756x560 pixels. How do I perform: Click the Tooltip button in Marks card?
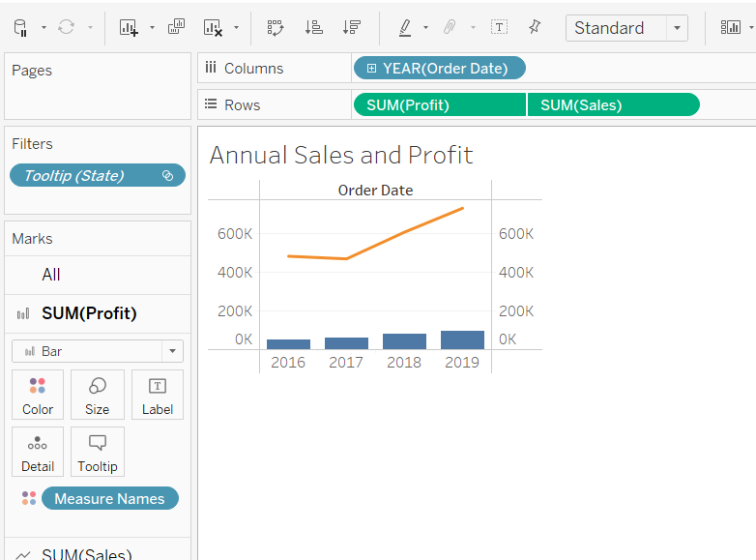(x=97, y=452)
